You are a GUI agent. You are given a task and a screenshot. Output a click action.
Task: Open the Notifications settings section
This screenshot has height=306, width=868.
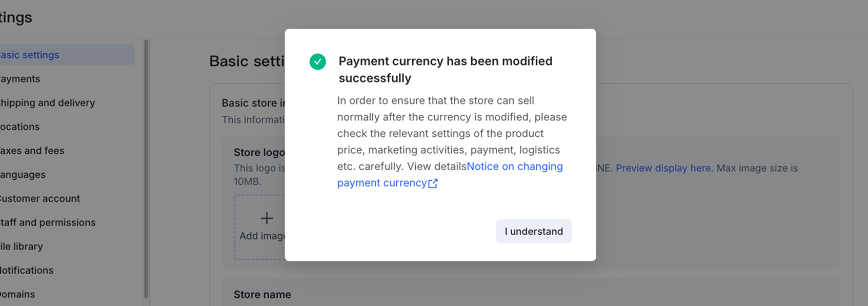tap(27, 270)
